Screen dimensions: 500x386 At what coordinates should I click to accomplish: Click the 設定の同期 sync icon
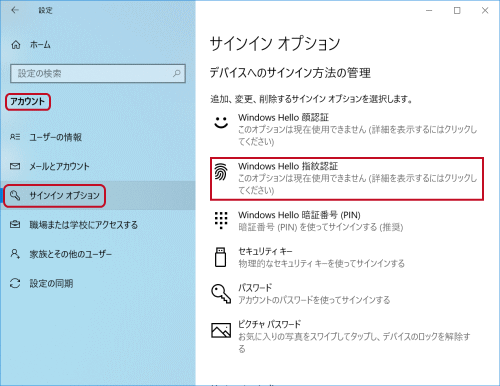15,283
